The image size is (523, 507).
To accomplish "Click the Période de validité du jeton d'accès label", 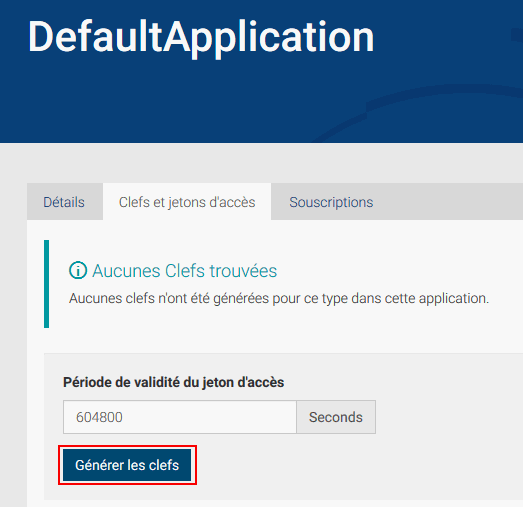I will (173, 382).
